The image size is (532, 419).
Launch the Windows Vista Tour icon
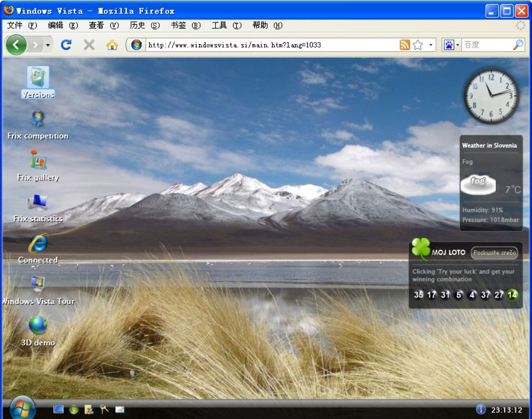38,291
